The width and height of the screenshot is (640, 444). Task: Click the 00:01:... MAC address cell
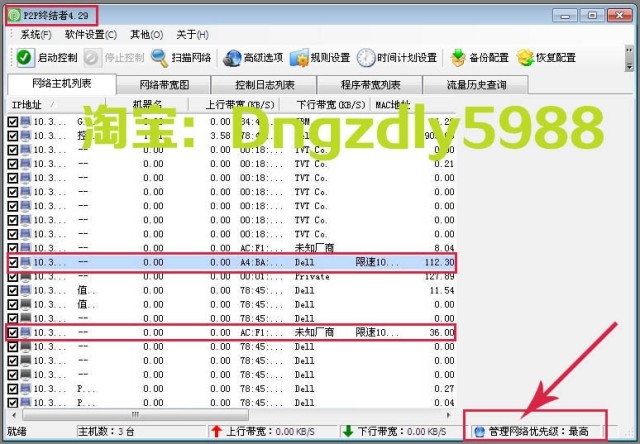(x=261, y=276)
